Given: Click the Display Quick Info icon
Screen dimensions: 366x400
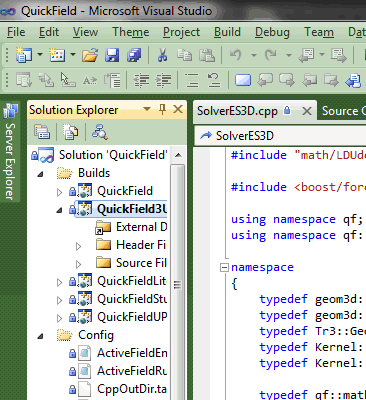Looking at the screenshot, I should pyautogui.click(x=68, y=80).
